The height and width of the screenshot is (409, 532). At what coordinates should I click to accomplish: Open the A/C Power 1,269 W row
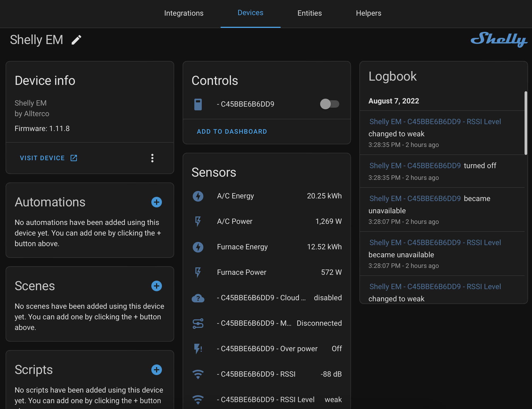point(267,221)
